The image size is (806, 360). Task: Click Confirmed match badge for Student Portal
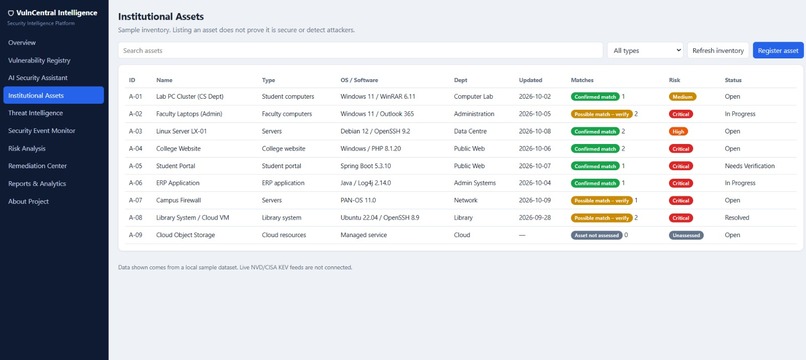click(595, 166)
